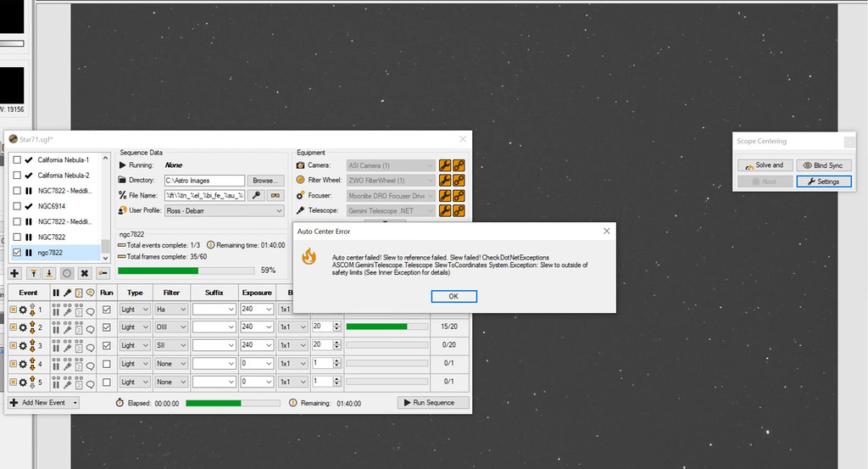Click Solve and Sync in Scope Centering
Screen dimensions: 868x469
[x=765, y=165]
